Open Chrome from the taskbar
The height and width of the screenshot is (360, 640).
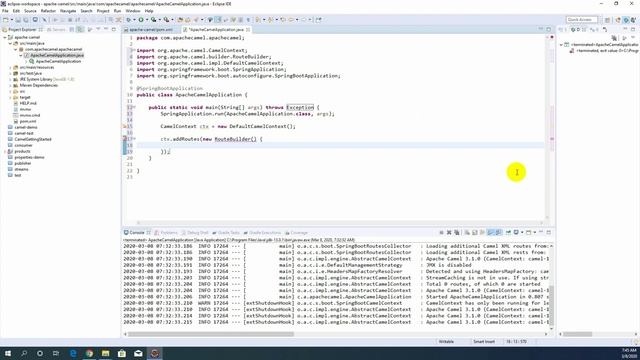[89, 353]
